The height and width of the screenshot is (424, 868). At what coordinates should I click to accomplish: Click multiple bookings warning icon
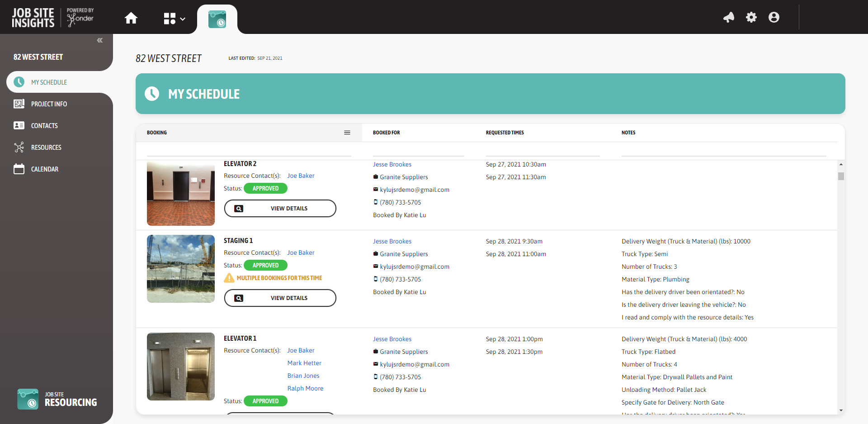[229, 278]
